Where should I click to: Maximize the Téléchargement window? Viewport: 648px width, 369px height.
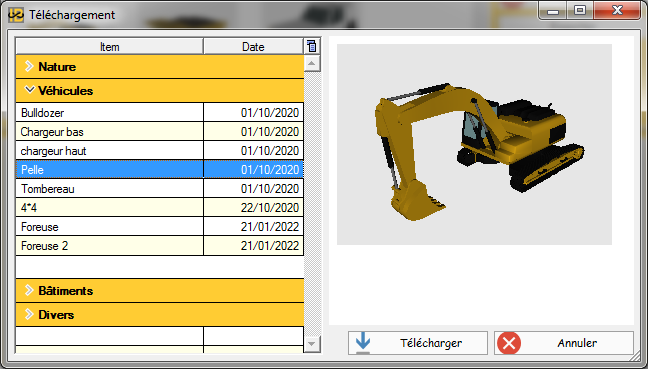tap(580, 11)
